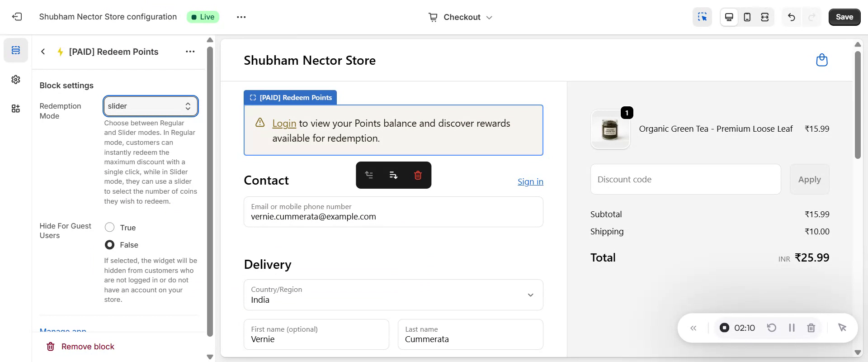Expand the Country/Region India dropdown
The height and width of the screenshot is (362, 868).
[x=393, y=295]
